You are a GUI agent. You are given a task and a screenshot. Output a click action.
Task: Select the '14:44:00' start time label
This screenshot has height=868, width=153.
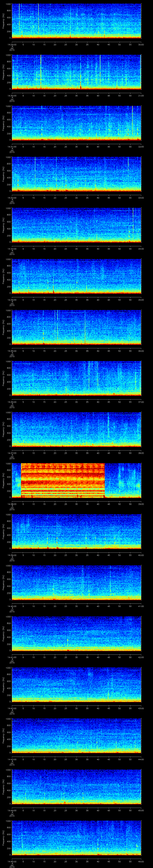pos(12,810)
